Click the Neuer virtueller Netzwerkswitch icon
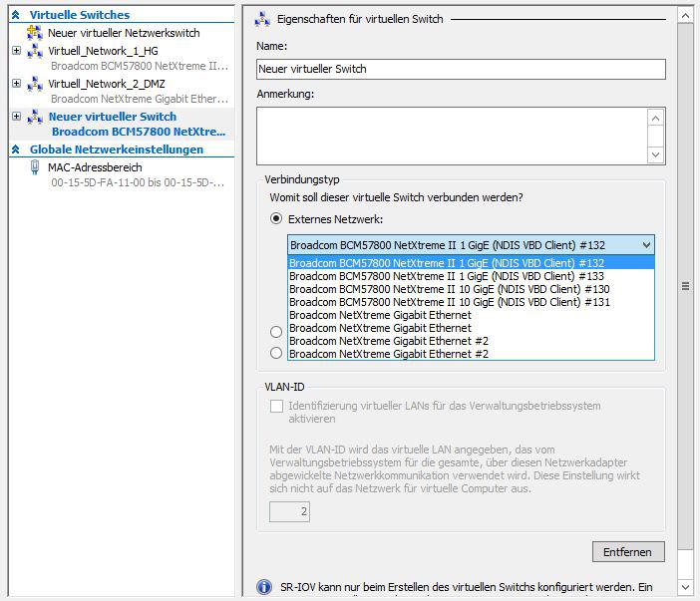This screenshot has width=700, height=601. pyautogui.click(x=34, y=33)
